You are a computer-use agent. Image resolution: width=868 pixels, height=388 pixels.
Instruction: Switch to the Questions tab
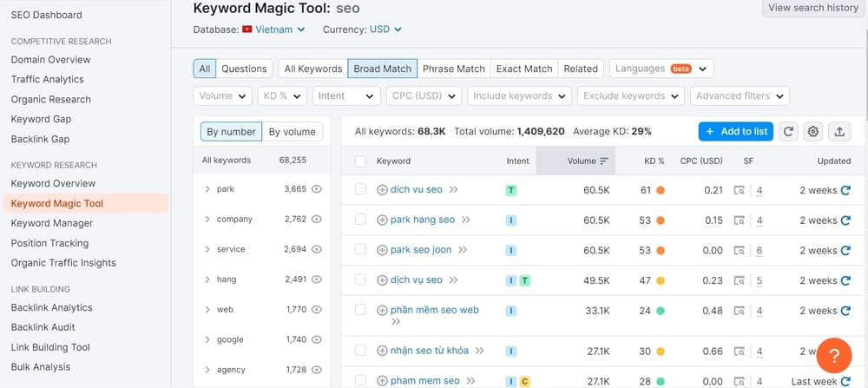[x=244, y=69]
